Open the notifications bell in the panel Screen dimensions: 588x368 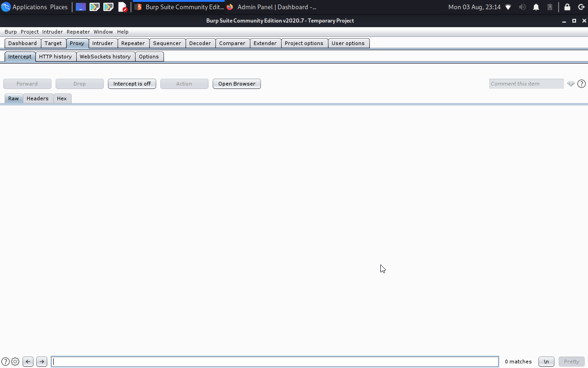click(536, 7)
